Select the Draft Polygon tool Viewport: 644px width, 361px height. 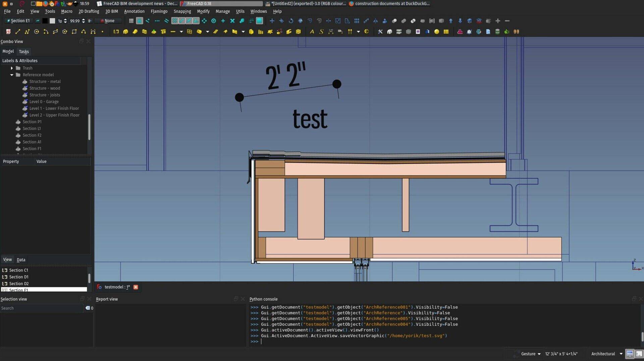pos(65,32)
